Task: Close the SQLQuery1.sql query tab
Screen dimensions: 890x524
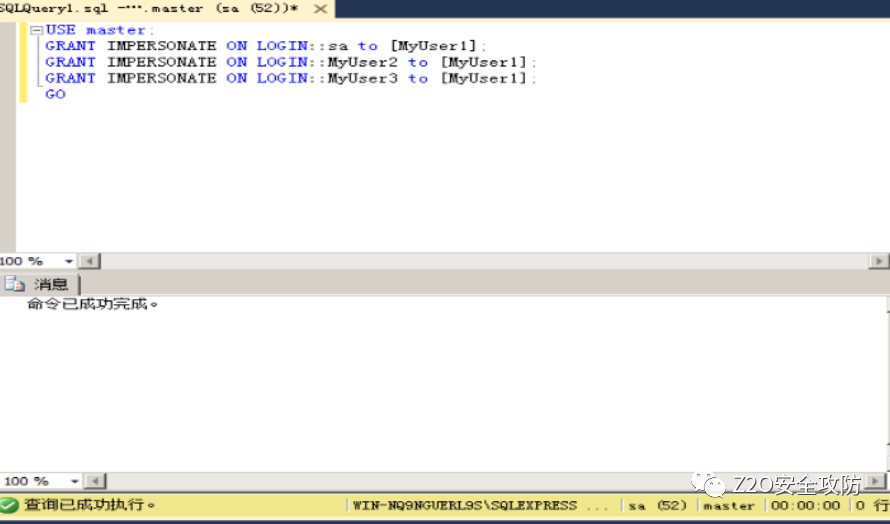Action: tap(320, 9)
